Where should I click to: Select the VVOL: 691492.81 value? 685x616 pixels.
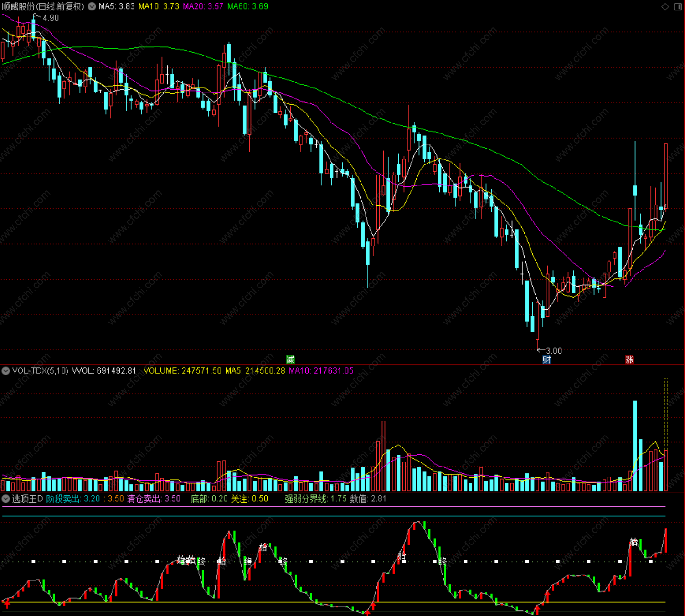104,371
